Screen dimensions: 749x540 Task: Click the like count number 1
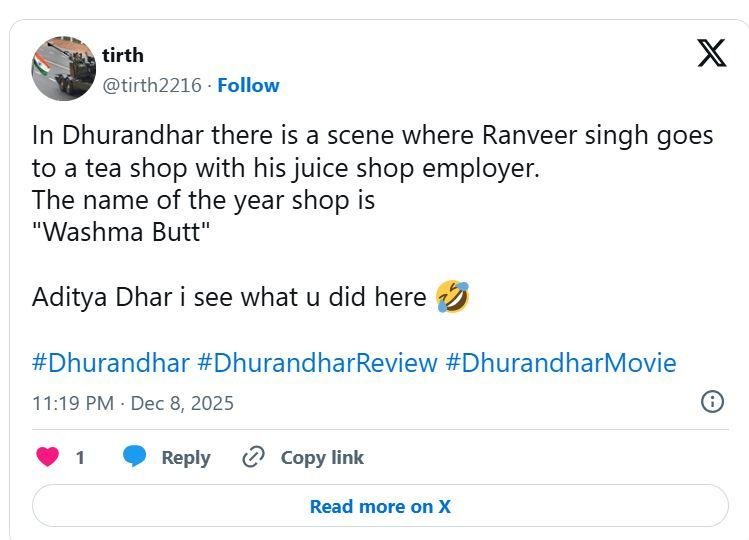[80, 457]
